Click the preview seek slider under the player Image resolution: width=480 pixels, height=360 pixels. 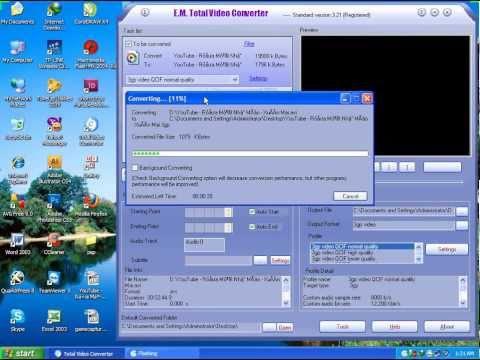click(419, 182)
